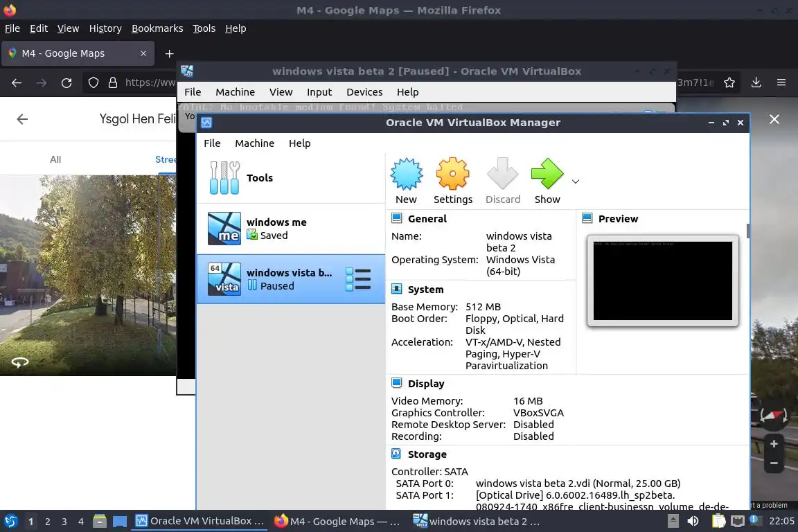The width and height of the screenshot is (798, 532).
Task: Open View menu in the VM window
Action: pyautogui.click(x=281, y=92)
